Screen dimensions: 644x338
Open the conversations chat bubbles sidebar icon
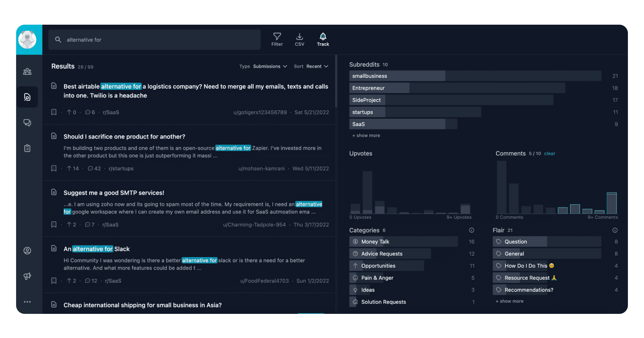(x=27, y=123)
